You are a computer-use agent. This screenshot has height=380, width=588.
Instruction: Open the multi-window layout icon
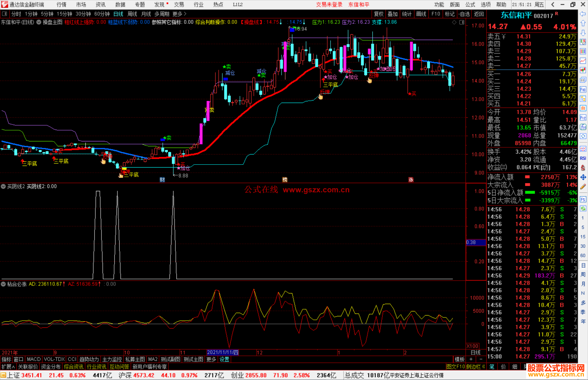(x=583, y=80)
